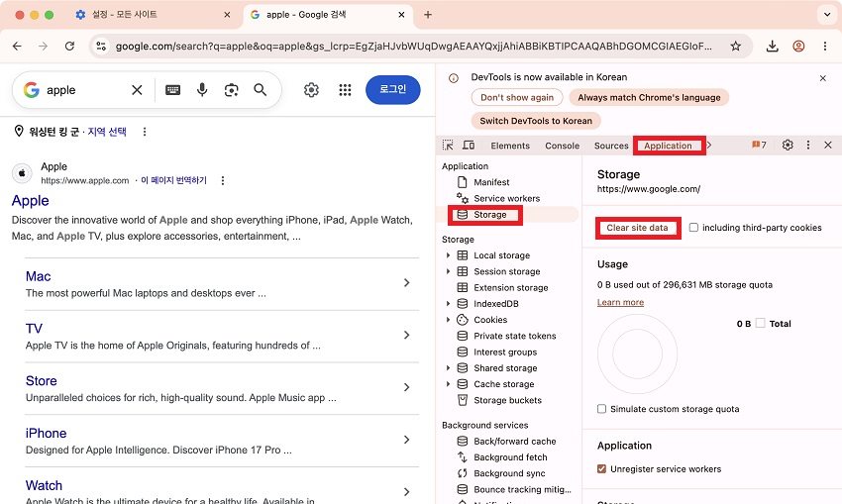Screen dimensions: 842x504
Task: Open Chrome three-dot menu
Action: (825, 47)
